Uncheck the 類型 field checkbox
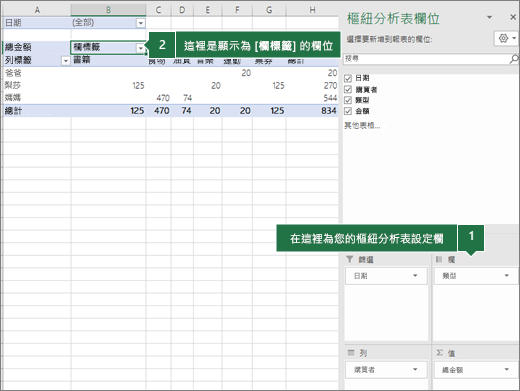 click(x=348, y=100)
